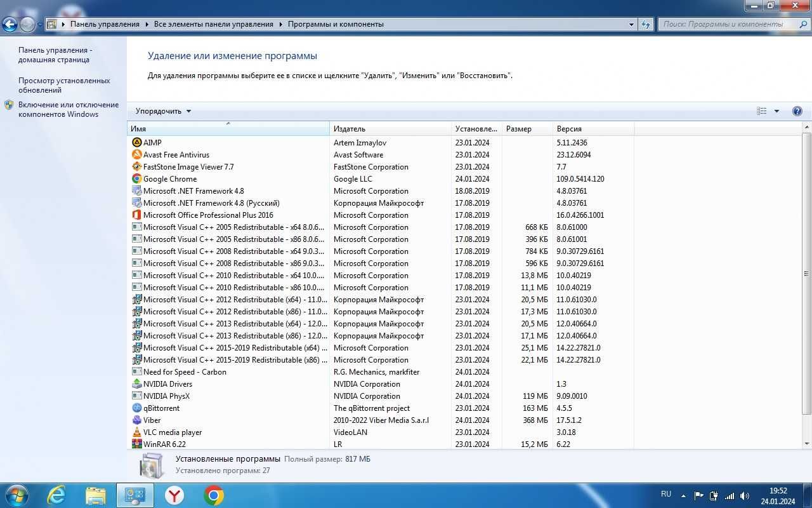The width and height of the screenshot is (812, 508).
Task: Open Просмотр установленных обновлений link
Action: tap(64, 86)
